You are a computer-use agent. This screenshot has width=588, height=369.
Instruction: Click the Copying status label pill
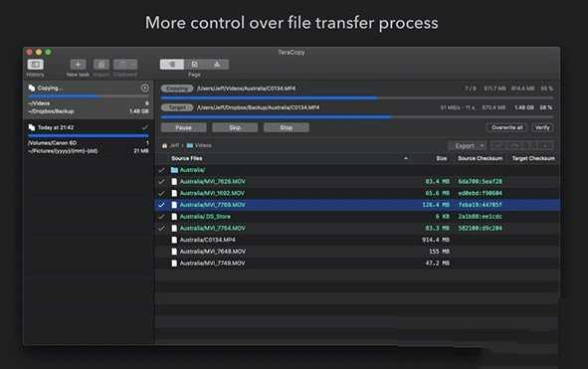pyautogui.click(x=177, y=89)
